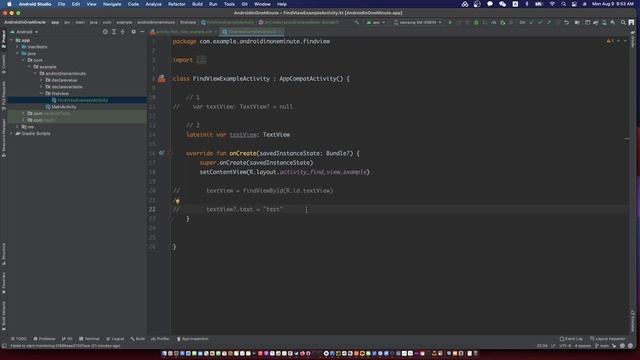
Task: Expand the declarevariable package
Action: (42, 87)
